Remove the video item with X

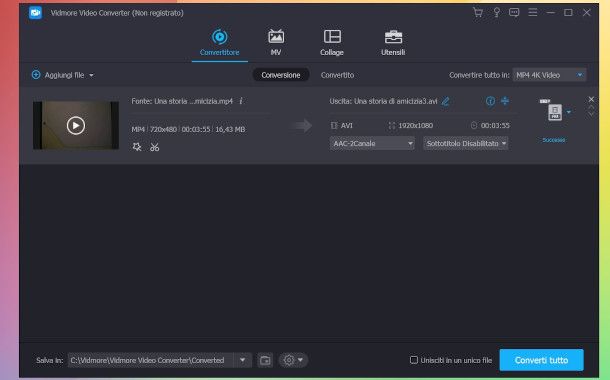click(591, 99)
